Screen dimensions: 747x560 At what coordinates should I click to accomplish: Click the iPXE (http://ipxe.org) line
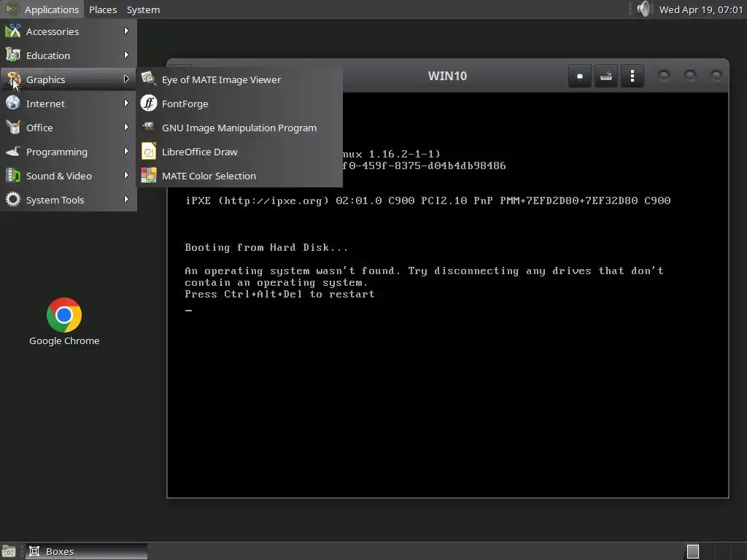[x=427, y=201]
